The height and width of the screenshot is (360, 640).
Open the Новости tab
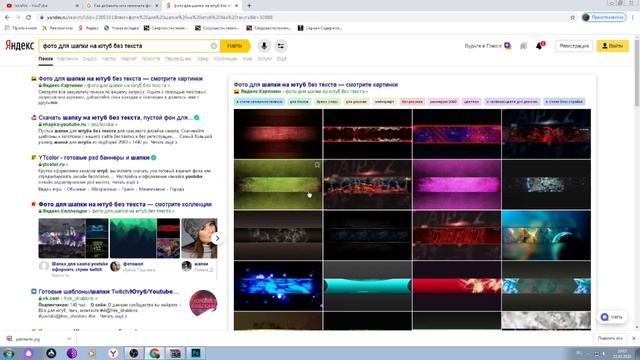click(x=151, y=59)
